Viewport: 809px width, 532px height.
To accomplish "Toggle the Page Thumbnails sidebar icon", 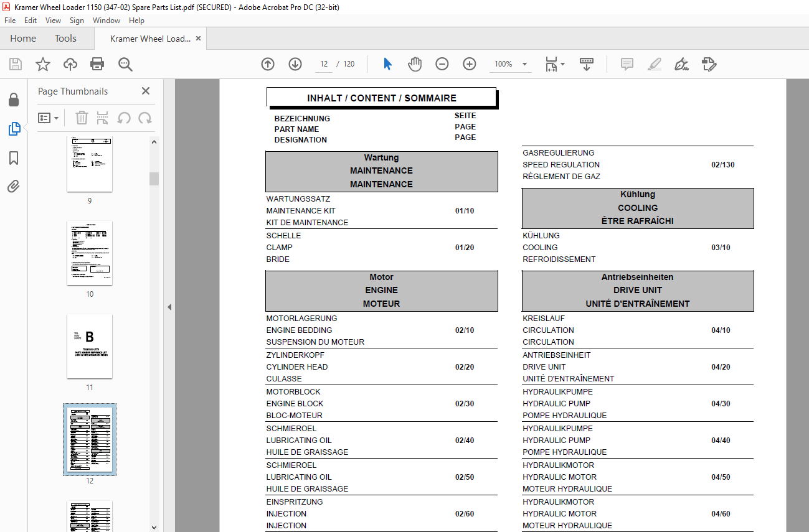I will click(14, 129).
